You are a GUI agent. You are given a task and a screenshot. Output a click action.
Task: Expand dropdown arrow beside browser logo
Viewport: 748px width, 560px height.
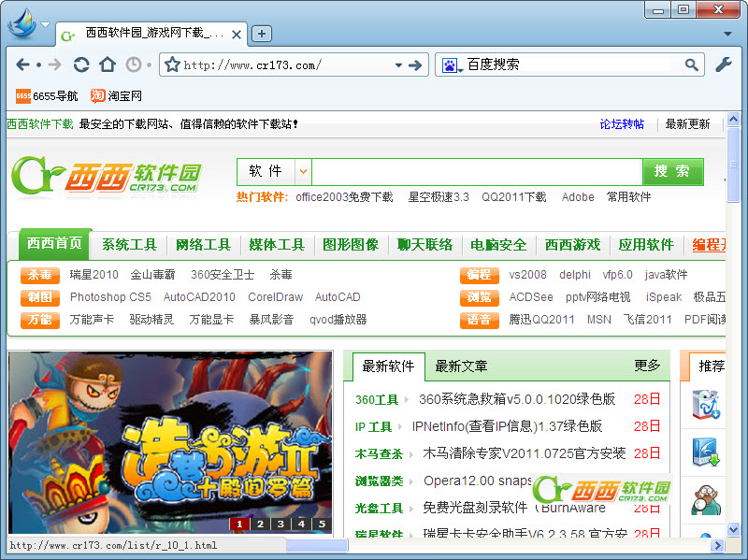(45, 24)
